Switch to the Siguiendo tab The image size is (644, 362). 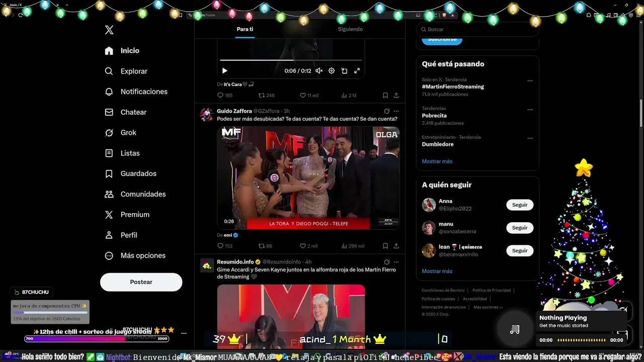tap(350, 29)
